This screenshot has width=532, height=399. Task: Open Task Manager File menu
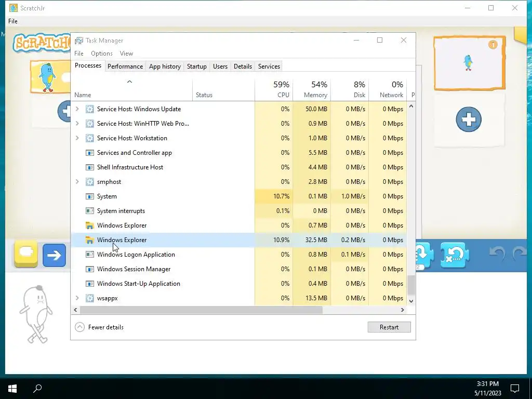(x=79, y=54)
